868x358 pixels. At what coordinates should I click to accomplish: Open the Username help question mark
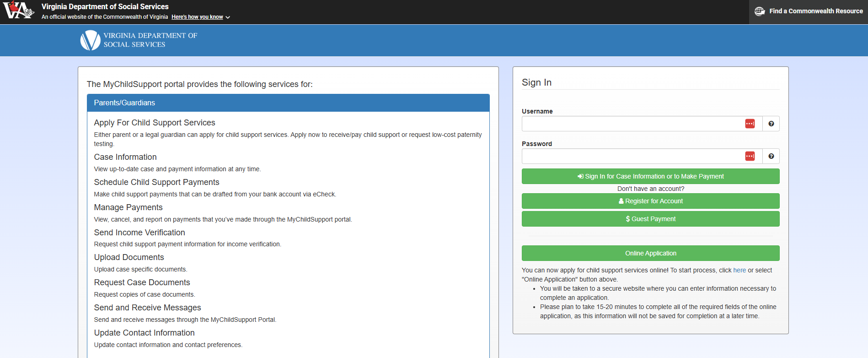point(771,124)
